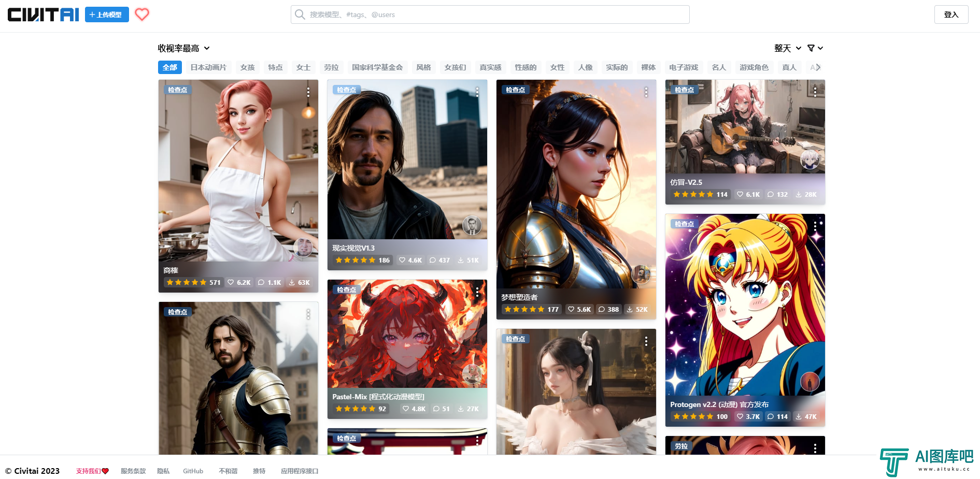
Task: Click the download count on 商榷 card
Action: 299,282
